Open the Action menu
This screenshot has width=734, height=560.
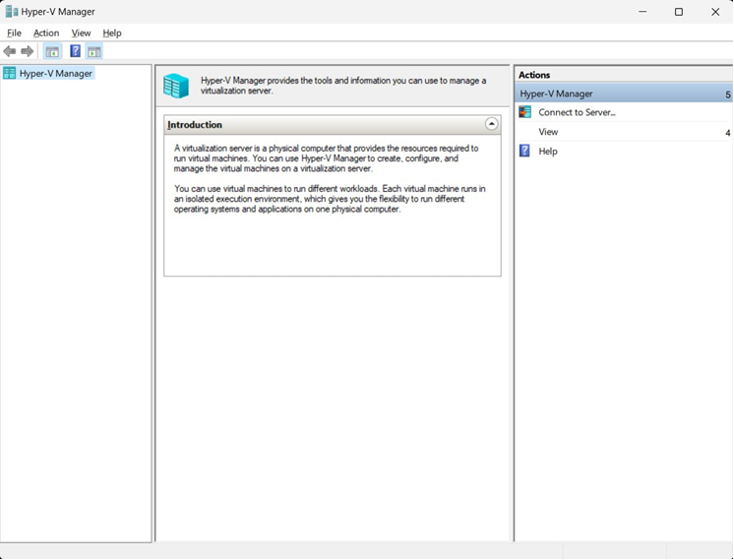point(46,33)
